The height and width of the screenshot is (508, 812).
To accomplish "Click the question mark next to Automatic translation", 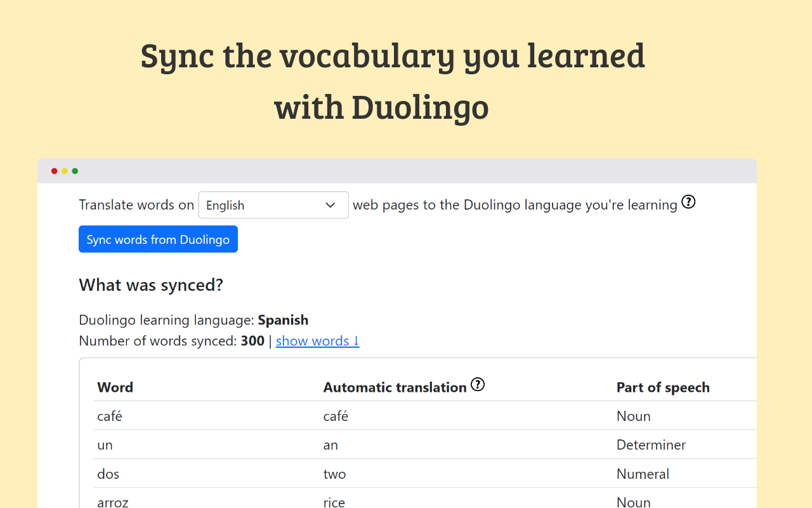I will 478,384.
